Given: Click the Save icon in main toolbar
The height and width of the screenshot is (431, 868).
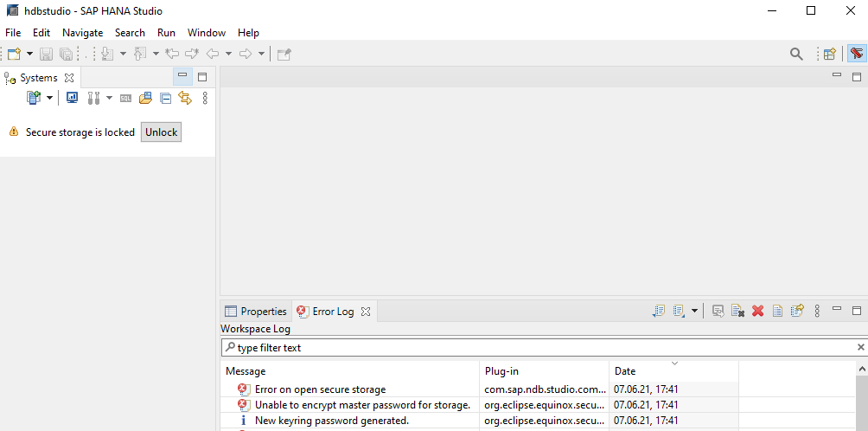Looking at the screenshot, I should tap(46, 54).
